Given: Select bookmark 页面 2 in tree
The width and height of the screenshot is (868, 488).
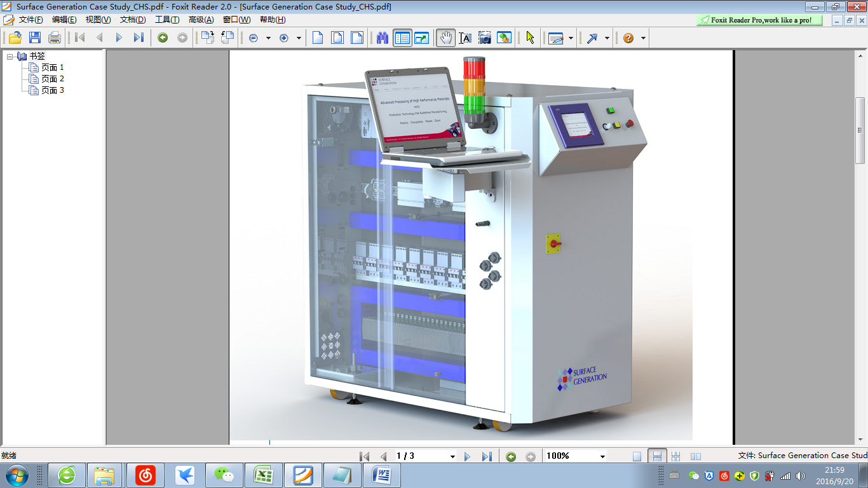Looking at the screenshot, I should pos(52,79).
